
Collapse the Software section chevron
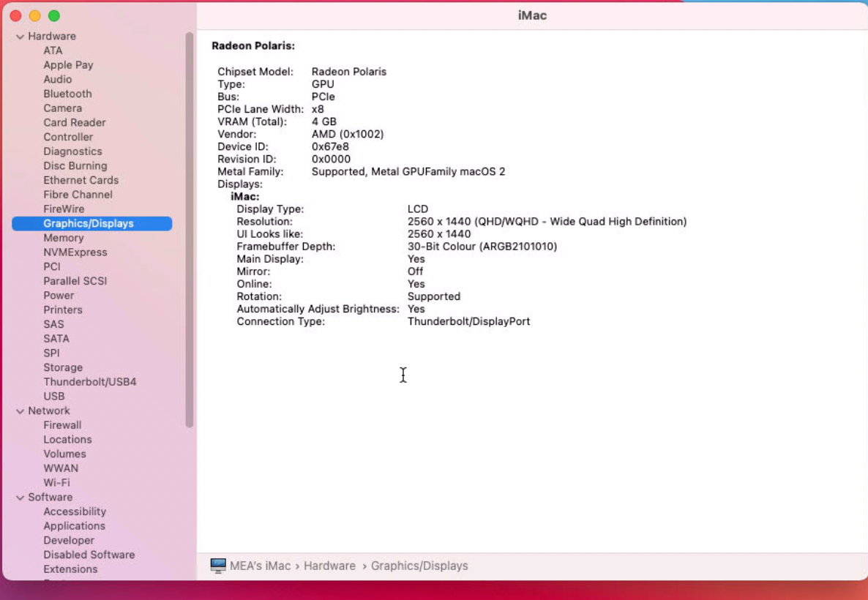[20, 498]
